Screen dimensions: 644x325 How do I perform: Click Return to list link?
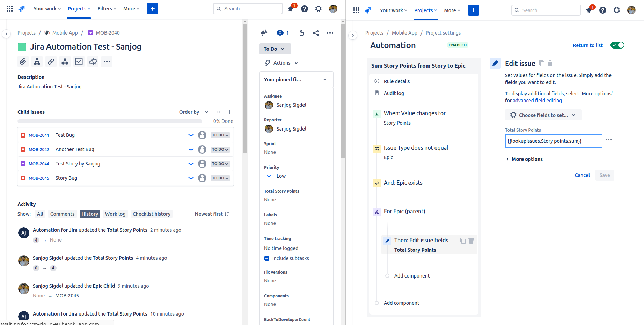pos(588,45)
